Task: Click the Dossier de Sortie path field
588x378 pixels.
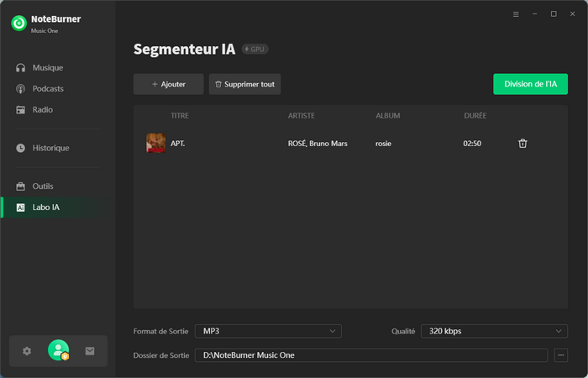Action: coord(370,355)
